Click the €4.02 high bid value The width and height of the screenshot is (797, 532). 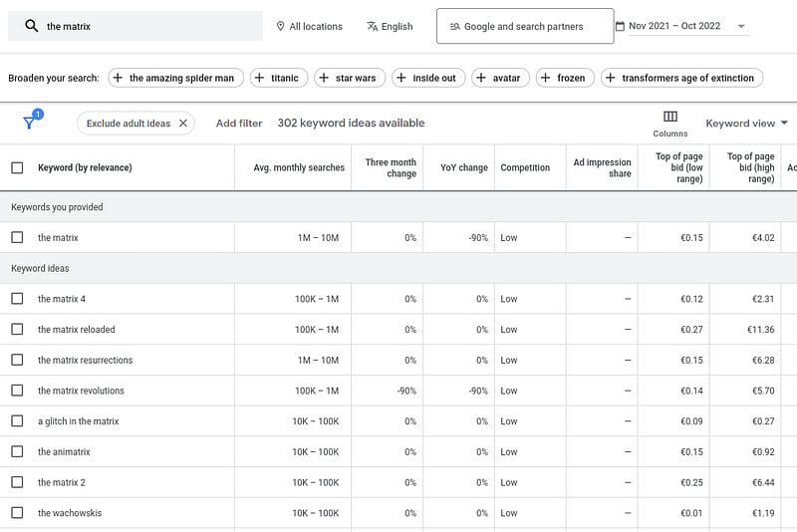[x=763, y=237]
